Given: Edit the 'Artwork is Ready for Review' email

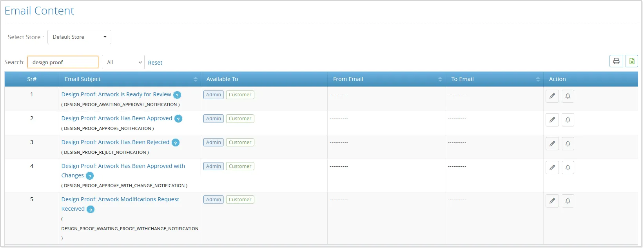Looking at the screenshot, I should click(x=552, y=96).
